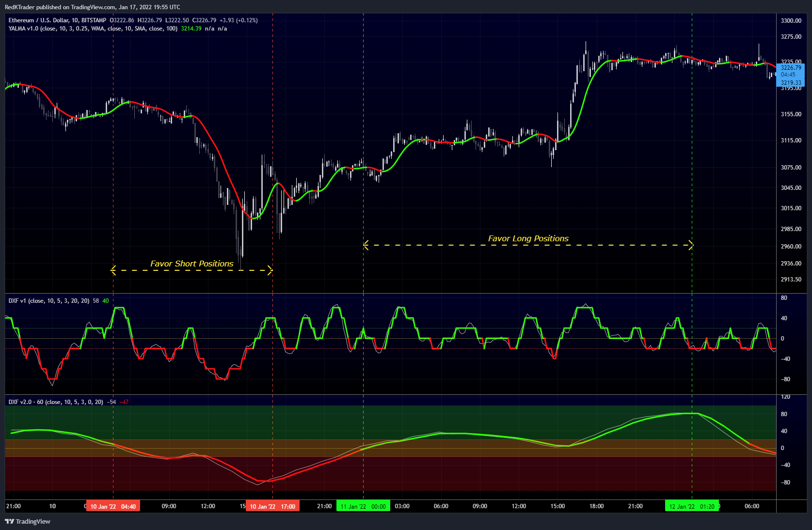The image size is (812, 530).
Task: Click the 3075.00 price axis label
Action: point(791,168)
